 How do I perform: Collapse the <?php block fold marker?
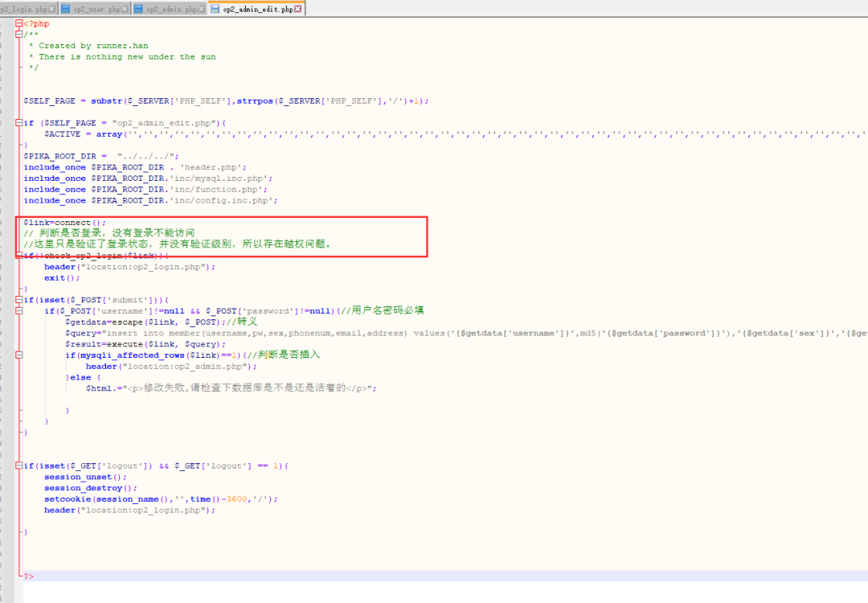click(18, 23)
